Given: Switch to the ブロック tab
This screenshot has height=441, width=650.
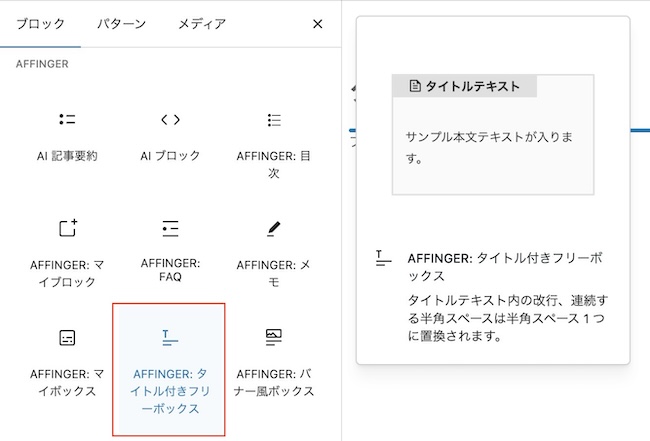Looking at the screenshot, I should click(40, 24).
